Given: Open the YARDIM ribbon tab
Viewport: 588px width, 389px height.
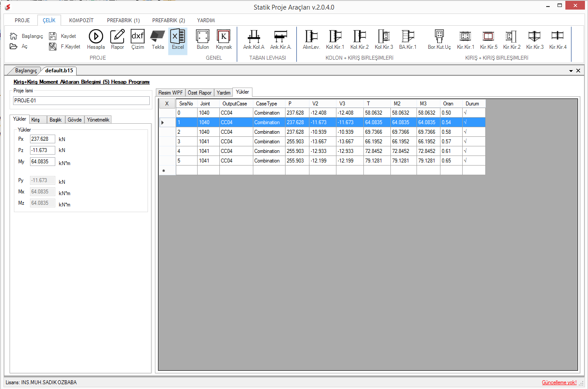Looking at the screenshot, I should (x=206, y=20).
